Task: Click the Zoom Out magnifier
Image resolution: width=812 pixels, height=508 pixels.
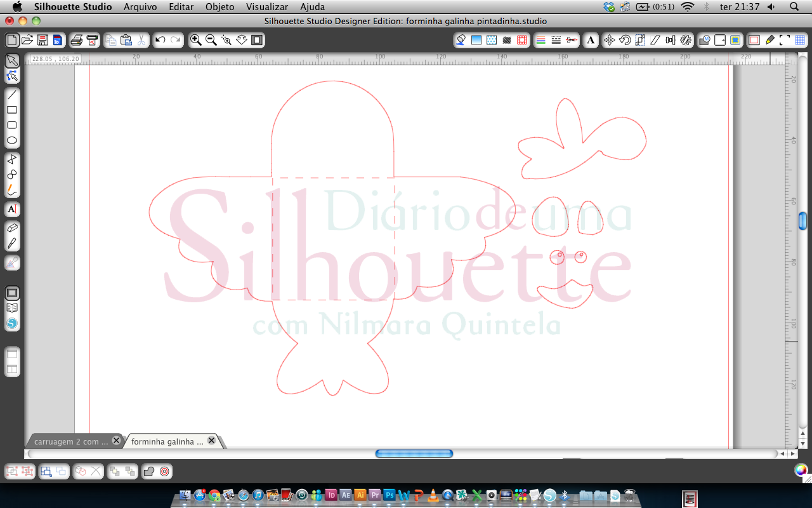Action: 211,40
